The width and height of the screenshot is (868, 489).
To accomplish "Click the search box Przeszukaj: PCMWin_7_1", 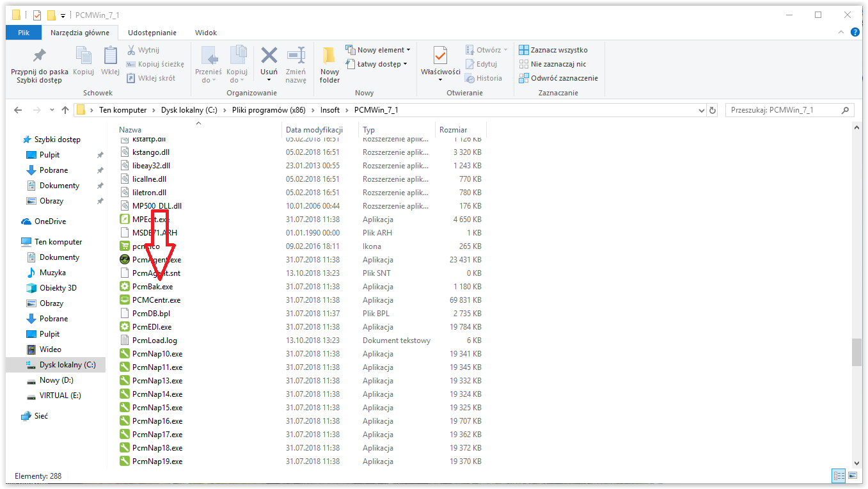I will point(791,110).
